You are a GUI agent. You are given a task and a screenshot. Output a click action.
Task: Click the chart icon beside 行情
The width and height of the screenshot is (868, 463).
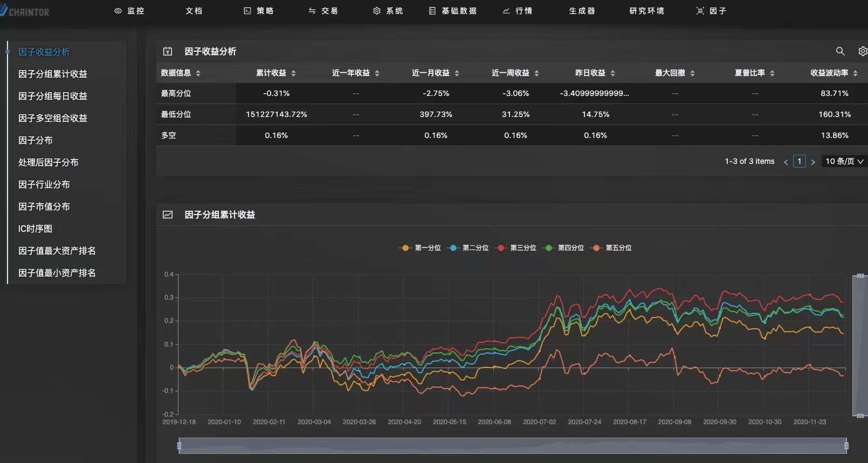coord(506,11)
